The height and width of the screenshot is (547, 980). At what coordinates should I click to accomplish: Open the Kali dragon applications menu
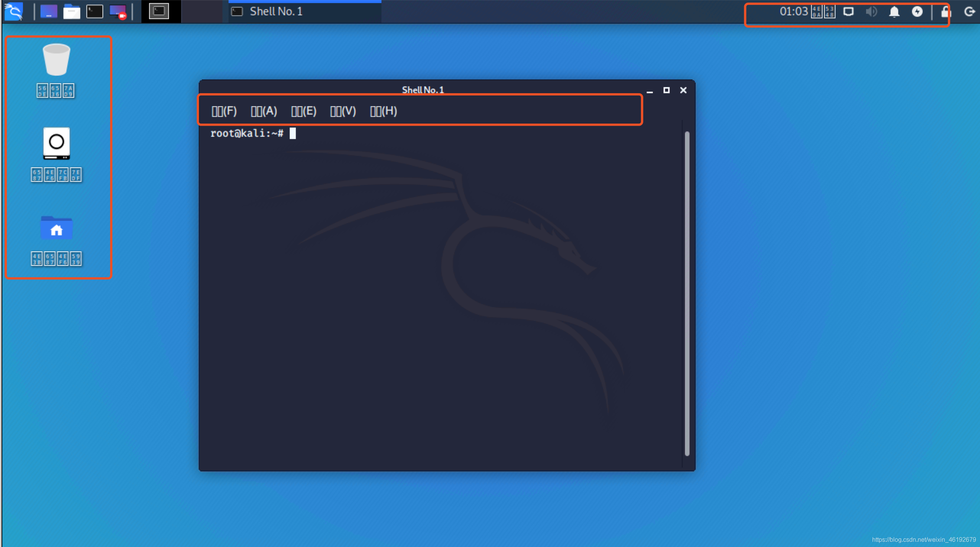tap(14, 11)
